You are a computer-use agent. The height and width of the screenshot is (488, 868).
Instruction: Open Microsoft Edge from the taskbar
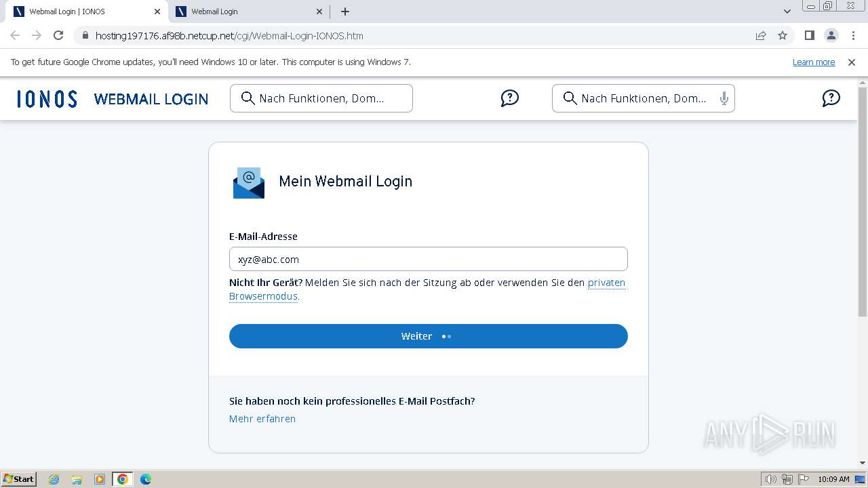[146, 479]
